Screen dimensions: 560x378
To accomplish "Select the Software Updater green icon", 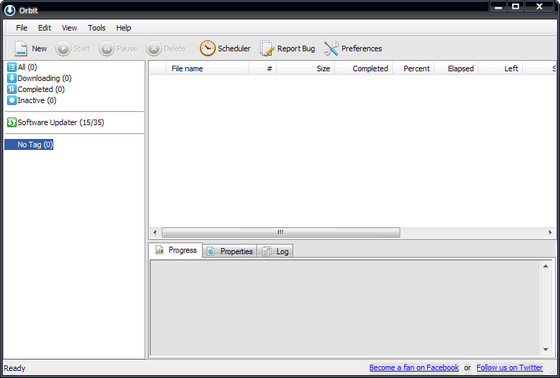I will point(12,123).
